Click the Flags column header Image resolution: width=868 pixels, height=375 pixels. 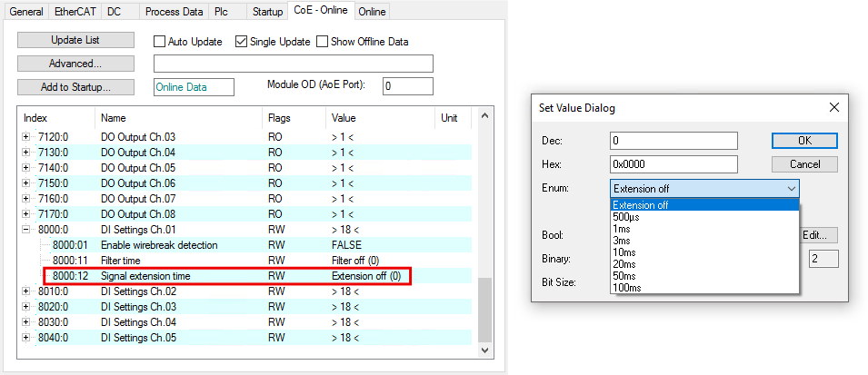294,118
